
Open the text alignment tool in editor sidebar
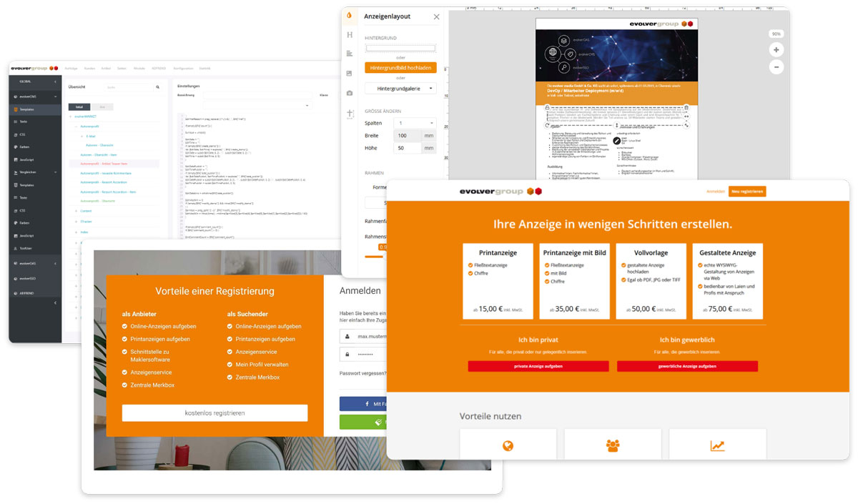click(350, 54)
